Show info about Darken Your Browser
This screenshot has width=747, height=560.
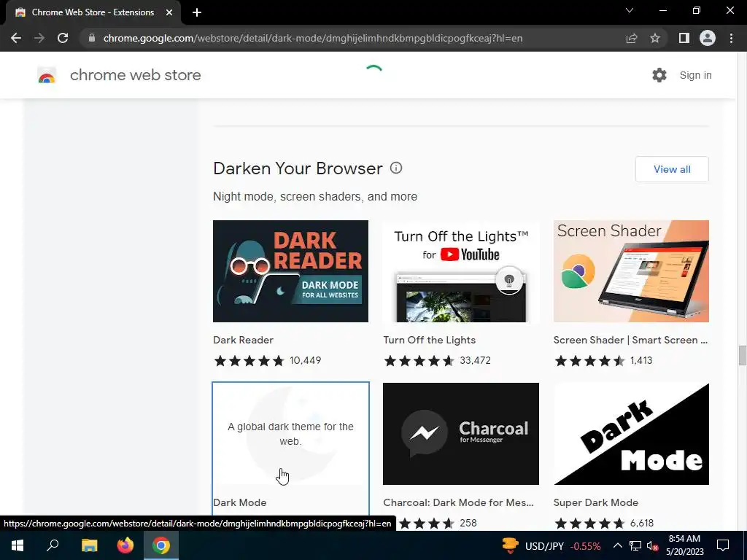(396, 168)
